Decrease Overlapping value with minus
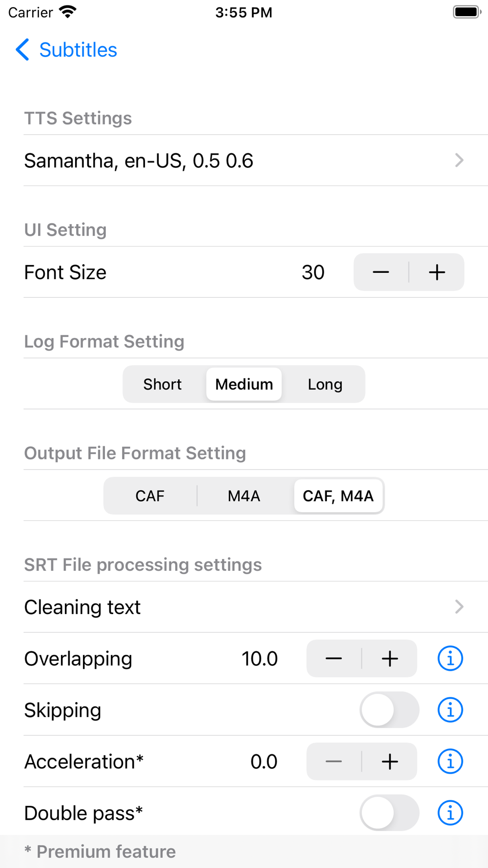The image size is (488, 868). coord(334,659)
